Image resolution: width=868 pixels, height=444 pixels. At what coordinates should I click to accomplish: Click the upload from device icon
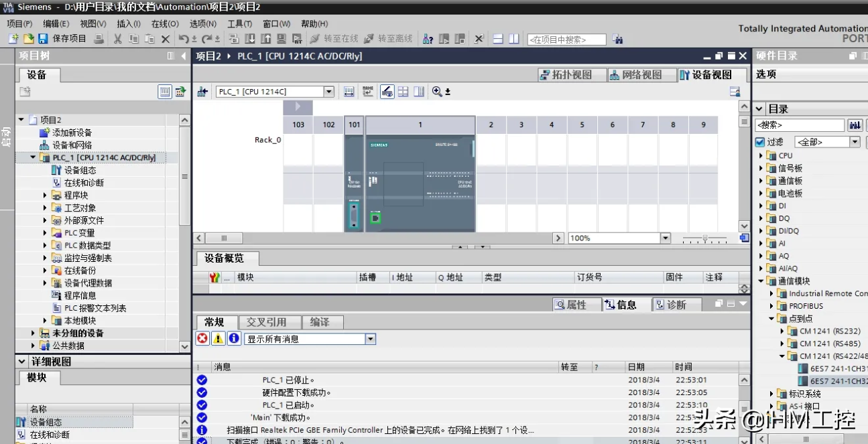pyautogui.click(x=265, y=39)
